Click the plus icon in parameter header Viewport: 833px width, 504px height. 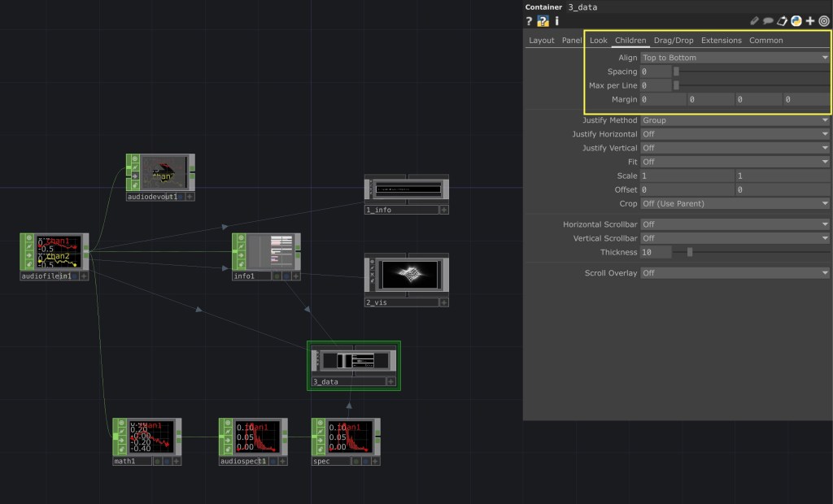pos(809,21)
